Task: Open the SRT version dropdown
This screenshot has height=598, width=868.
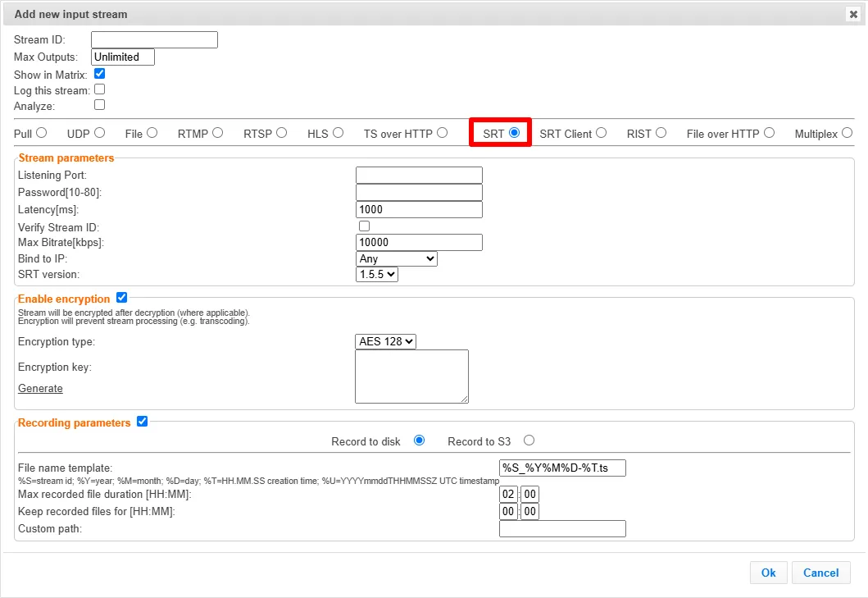Action: pos(377,274)
